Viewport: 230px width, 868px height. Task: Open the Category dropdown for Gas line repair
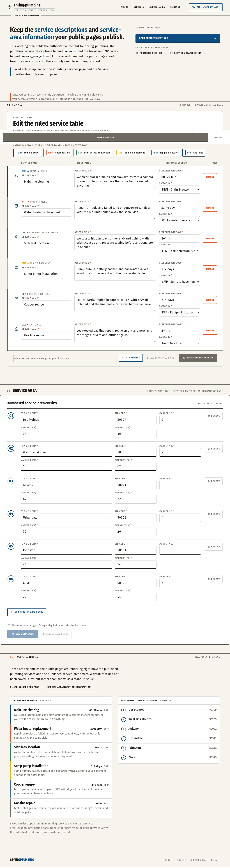[179, 343]
